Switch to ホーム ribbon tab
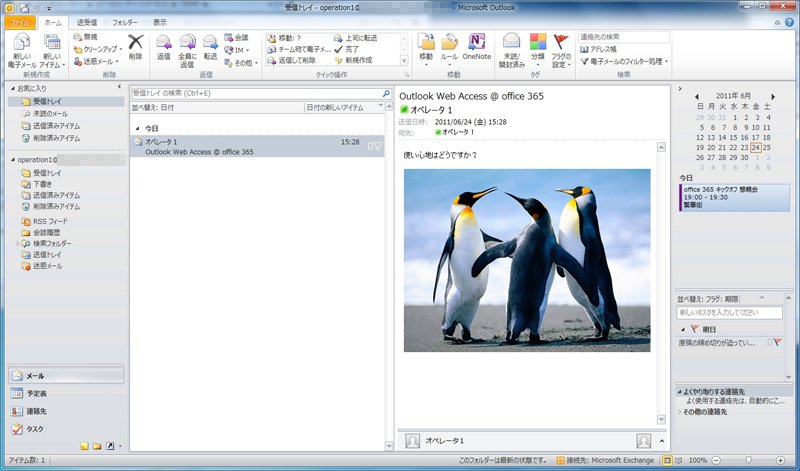The height and width of the screenshot is (471, 800). click(53, 22)
